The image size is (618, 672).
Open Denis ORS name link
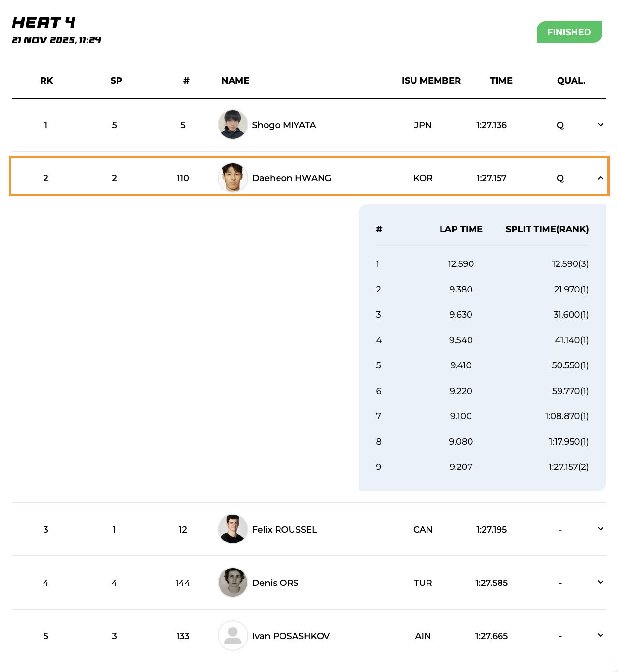(275, 583)
